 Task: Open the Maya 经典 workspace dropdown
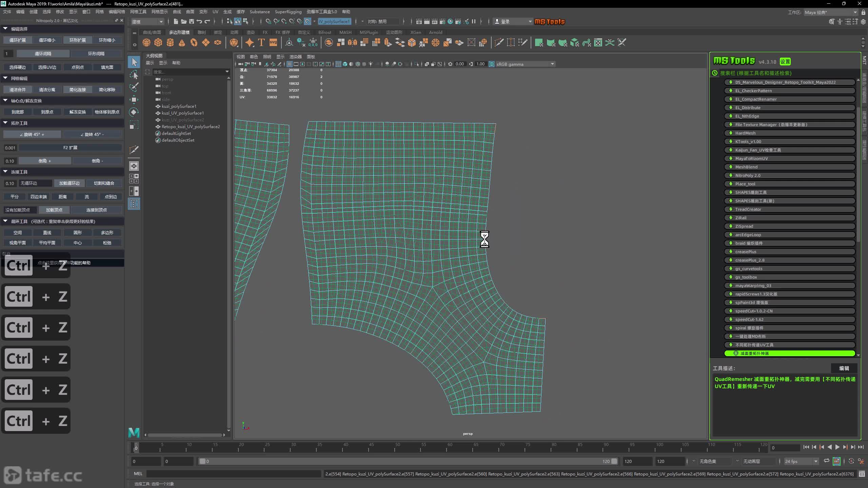coord(831,12)
